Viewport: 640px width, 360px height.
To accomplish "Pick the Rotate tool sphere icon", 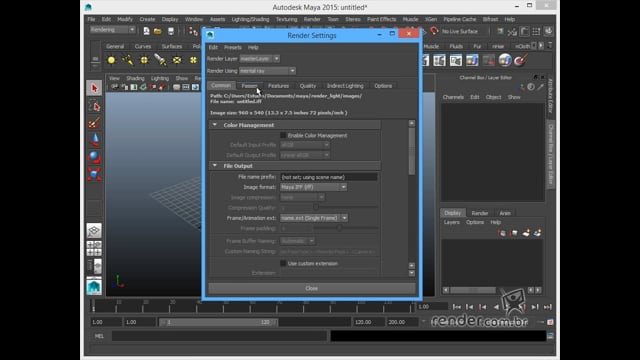I will pyautogui.click(x=94, y=157).
